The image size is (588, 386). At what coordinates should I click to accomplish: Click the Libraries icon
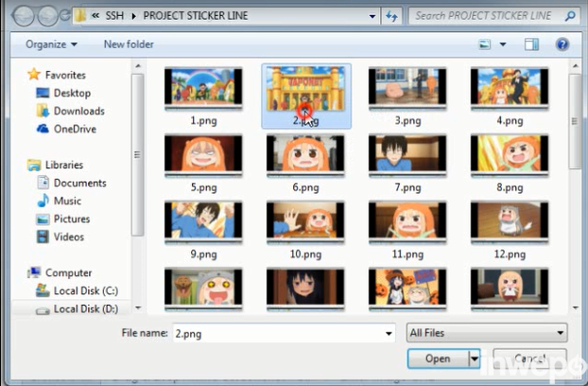[x=34, y=165]
